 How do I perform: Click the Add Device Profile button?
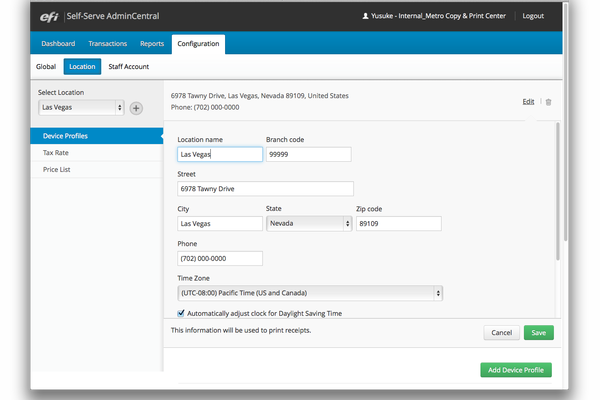(516, 370)
